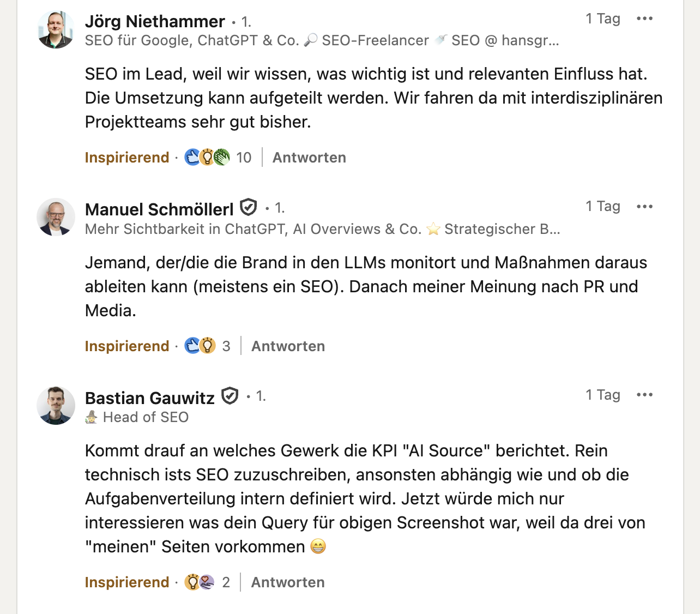Open Bastian Gauwitz's profile name link

150,398
